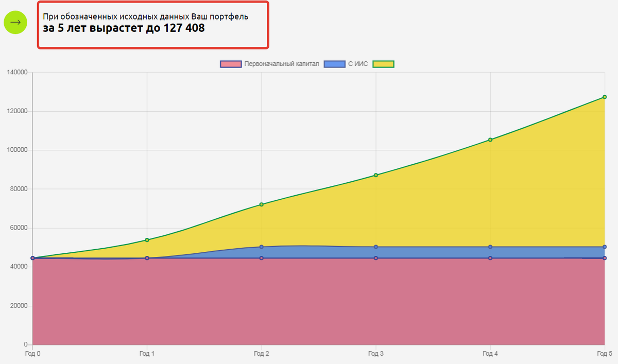The image size is (618, 364).
Task: Click the Первоначальный капитал legend label
Action: [x=282, y=64]
